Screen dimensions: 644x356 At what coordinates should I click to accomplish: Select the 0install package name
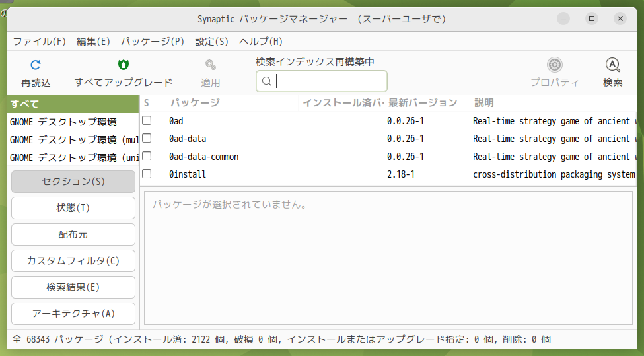(x=188, y=174)
